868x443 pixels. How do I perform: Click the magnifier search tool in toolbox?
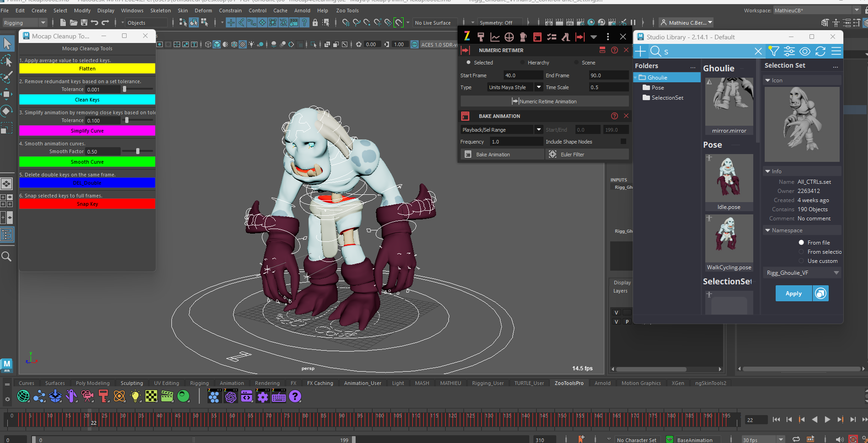tap(6, 256)
